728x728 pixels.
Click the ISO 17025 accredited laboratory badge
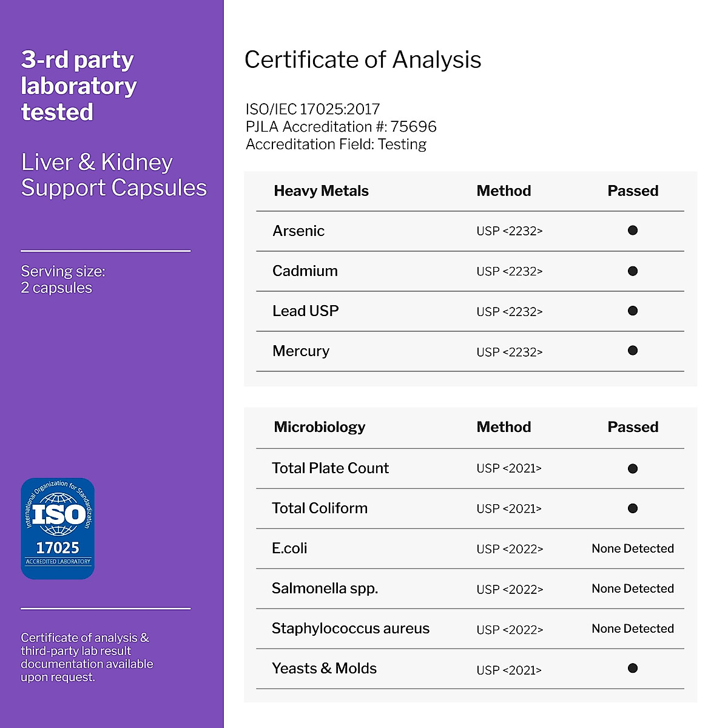[58, 528]
